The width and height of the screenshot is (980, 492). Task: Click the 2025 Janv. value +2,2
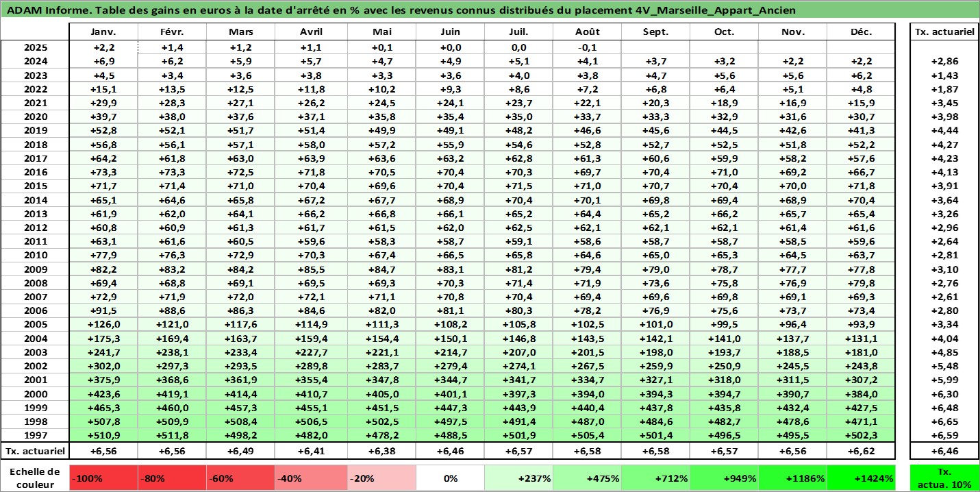(x=104, y=47)
